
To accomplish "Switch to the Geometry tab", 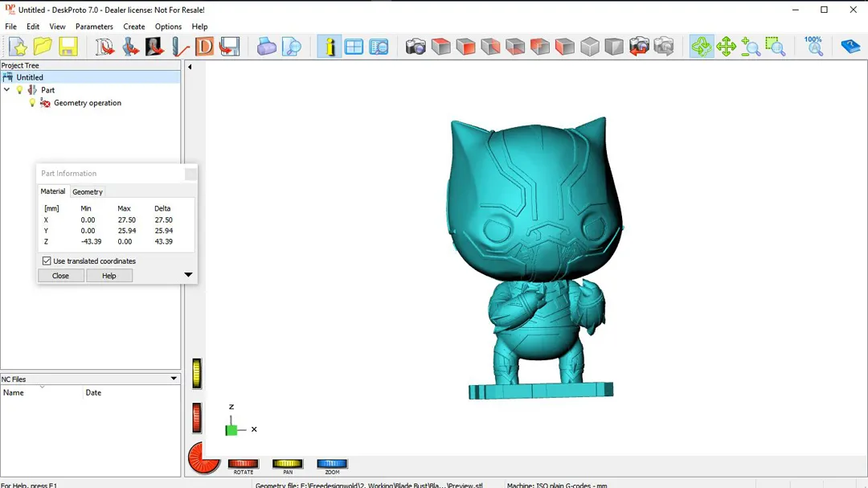I will pos(88,191).
